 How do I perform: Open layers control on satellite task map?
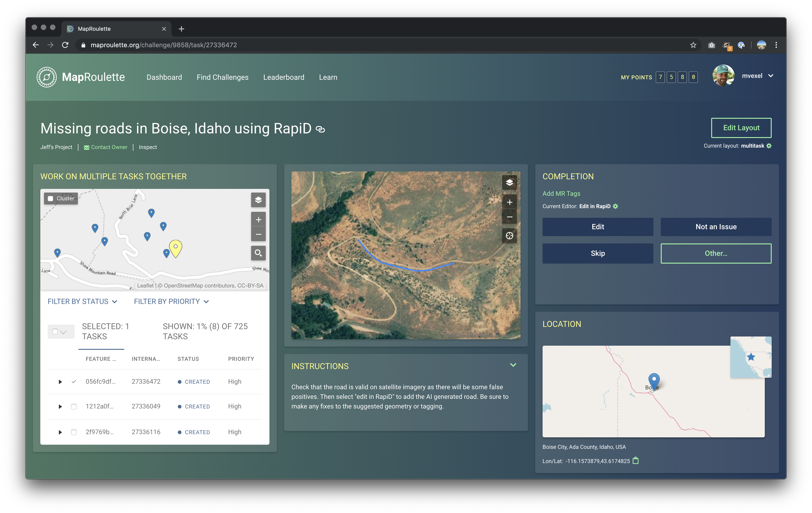click(509, 182)
